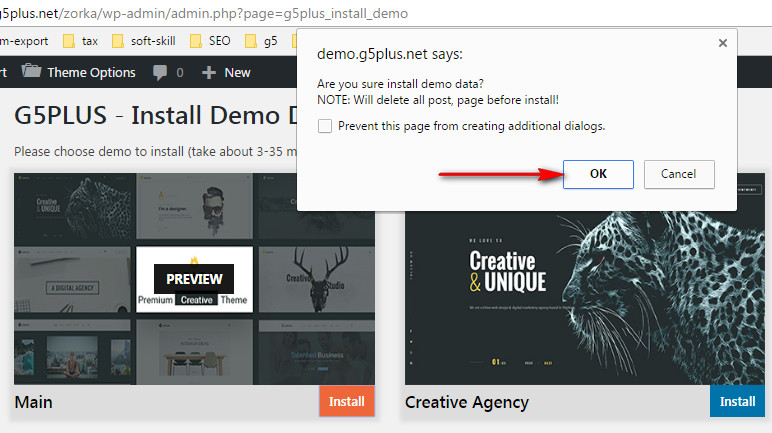The height and width of the screenshot is (433, 772).
Task: Click the 'Main' demo title text
Action: (33, 402)
